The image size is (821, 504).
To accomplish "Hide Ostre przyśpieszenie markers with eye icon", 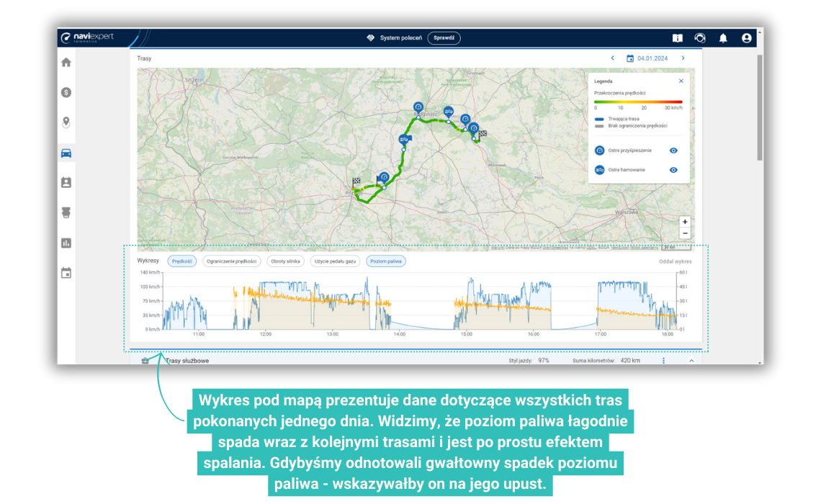I will pyautogui.click(x=673, y=150).
